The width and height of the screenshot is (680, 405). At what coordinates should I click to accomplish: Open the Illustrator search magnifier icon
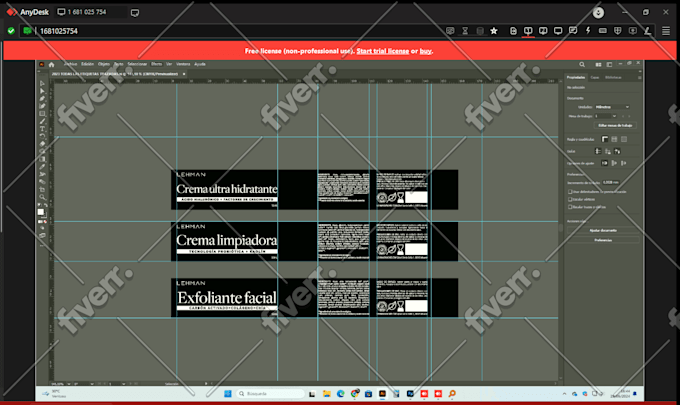click(582, 64)
